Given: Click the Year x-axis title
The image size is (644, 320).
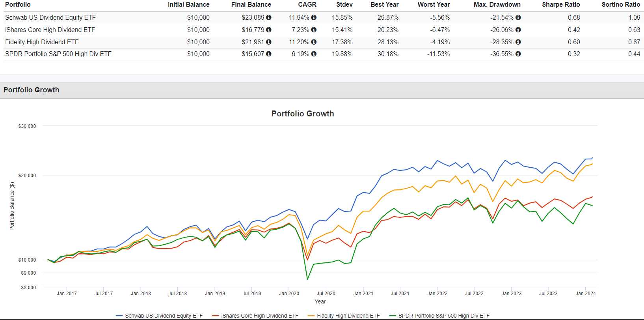Looking at the screenshot, I should [320, 301].
